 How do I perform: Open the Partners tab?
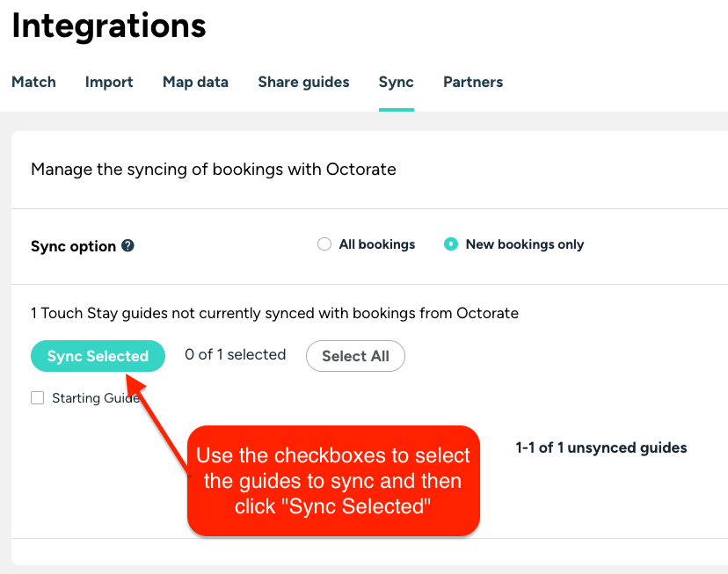coord(473,82)
